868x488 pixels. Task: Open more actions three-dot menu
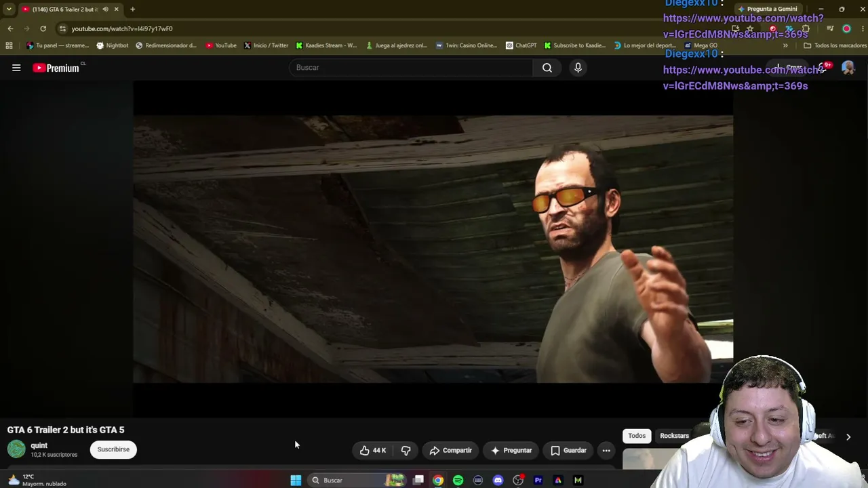(606, 450)
